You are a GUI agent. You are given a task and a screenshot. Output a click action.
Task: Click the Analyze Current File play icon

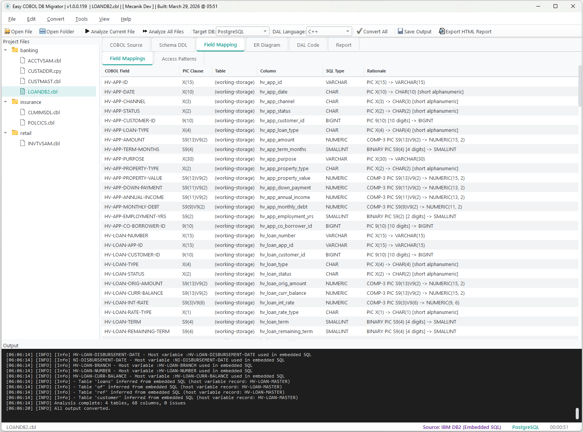coord(87,32)
